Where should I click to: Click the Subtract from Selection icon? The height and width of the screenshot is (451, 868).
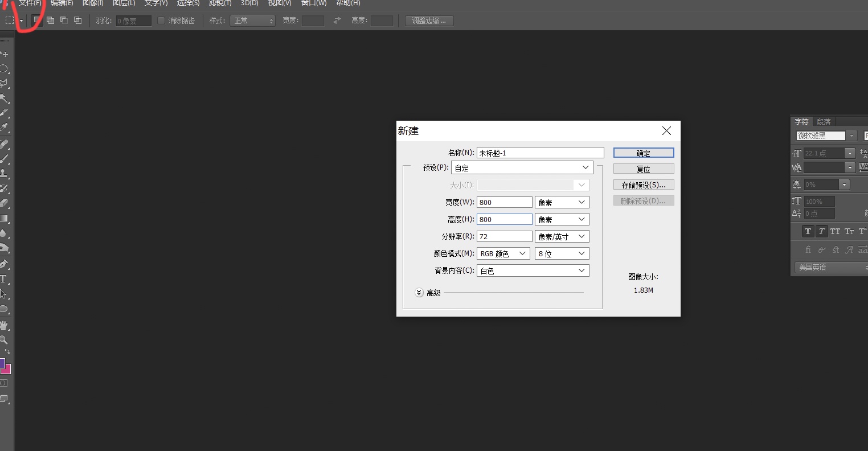[x=64, y=20]
